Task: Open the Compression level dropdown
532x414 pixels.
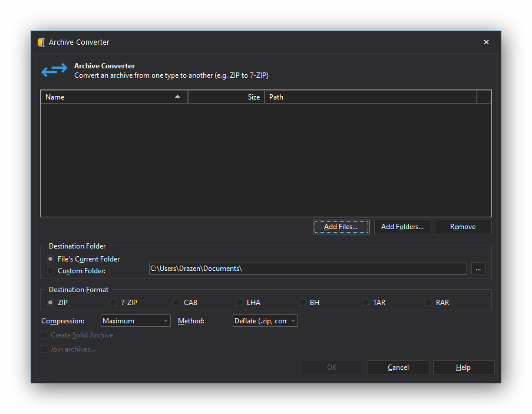Action: (136, 321)
